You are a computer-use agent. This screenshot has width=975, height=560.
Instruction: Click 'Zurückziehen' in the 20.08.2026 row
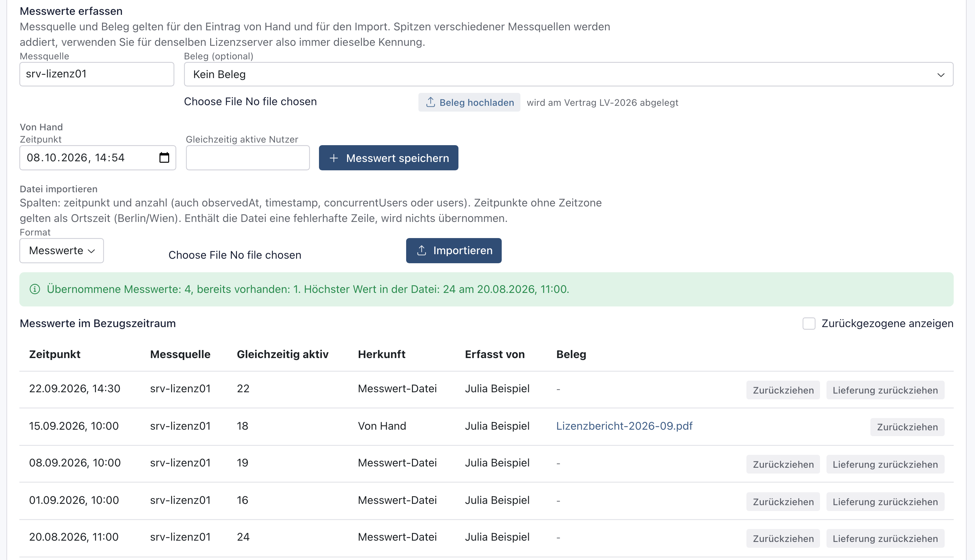click(x=783, y=538)
